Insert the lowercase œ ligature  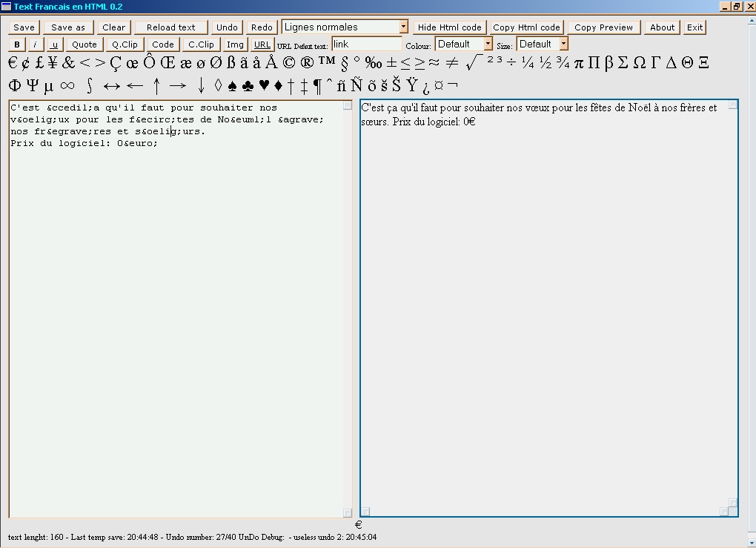click(x=132, y=64)
